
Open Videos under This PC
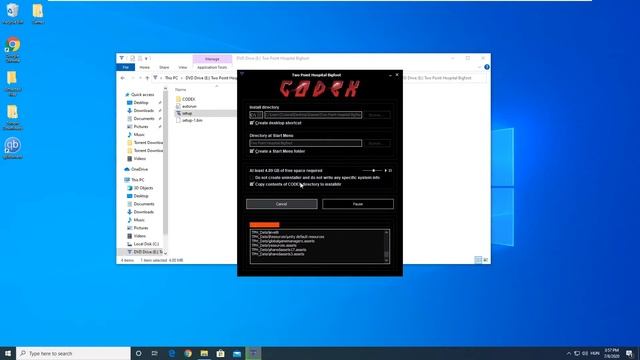click(x=139, y=236)
